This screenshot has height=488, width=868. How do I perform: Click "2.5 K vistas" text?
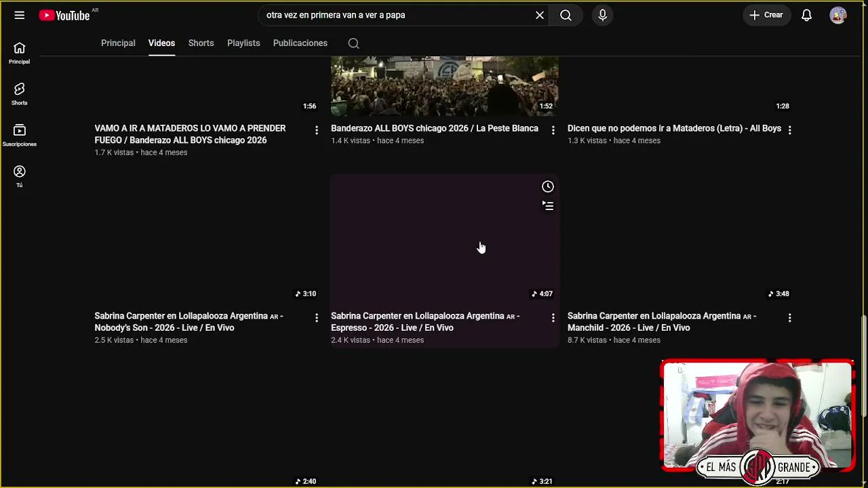(x=114, y=340)
